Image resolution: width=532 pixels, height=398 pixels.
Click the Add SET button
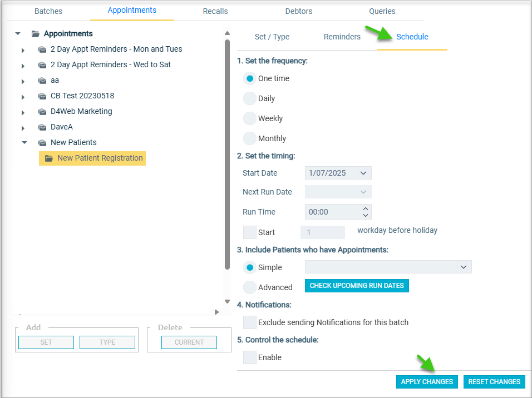46,342
